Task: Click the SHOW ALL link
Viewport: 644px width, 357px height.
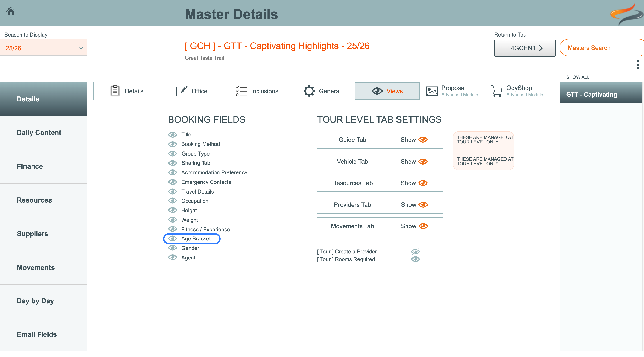Action: pyautogui.click(x=577, y=77)
